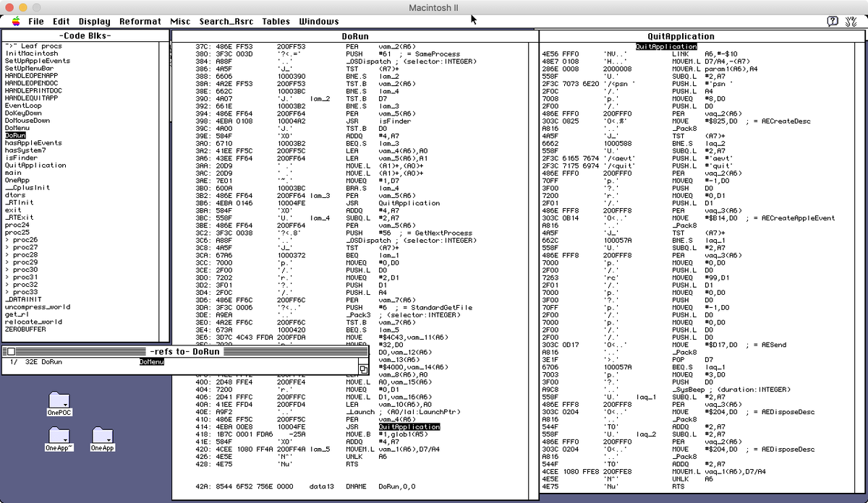
Task: Click the grow box in the refs to DoRun window
Action: tap(364, 369)
